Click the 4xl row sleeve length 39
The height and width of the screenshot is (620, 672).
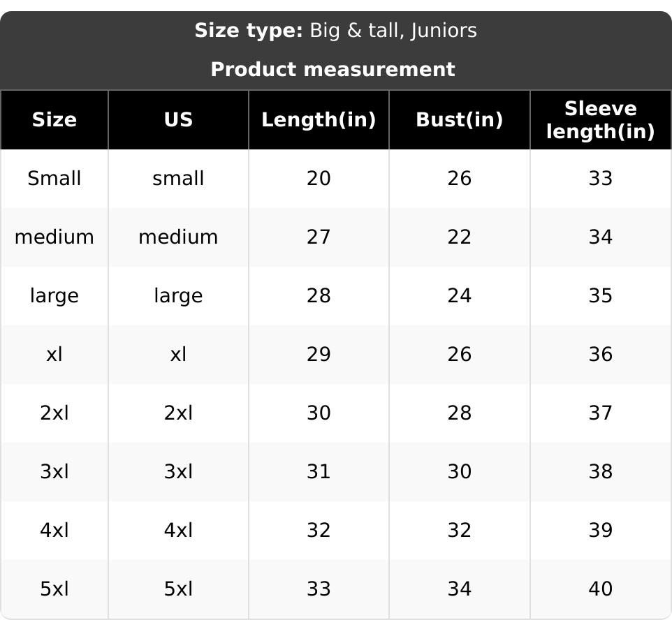click(600, 531)
